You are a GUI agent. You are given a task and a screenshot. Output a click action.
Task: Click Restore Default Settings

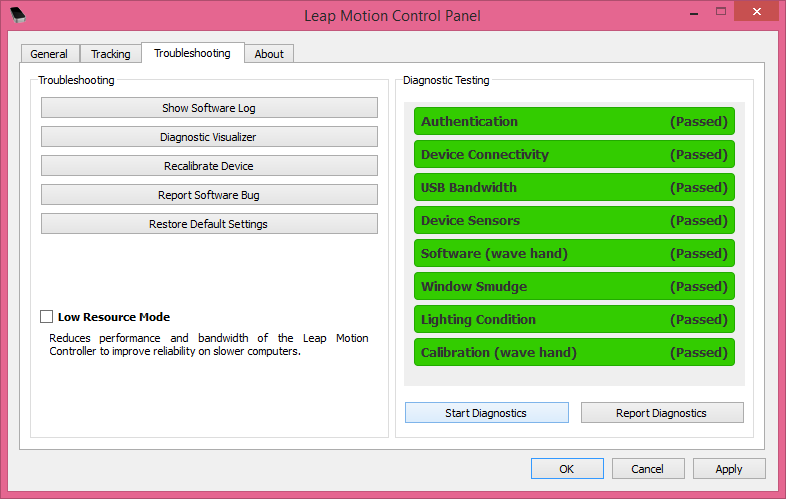(209, 224)
